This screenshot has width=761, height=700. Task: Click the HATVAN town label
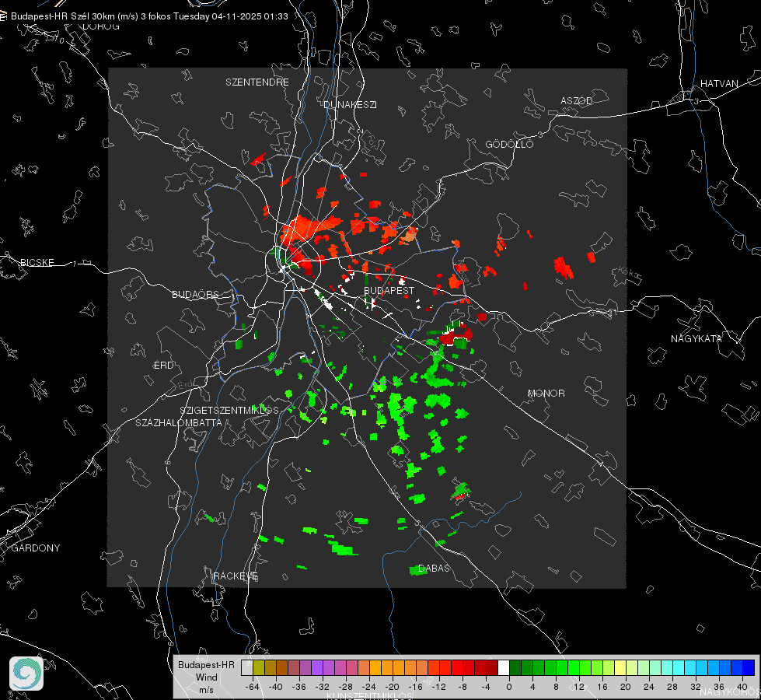pyautogui.click(x=719, y=83)
